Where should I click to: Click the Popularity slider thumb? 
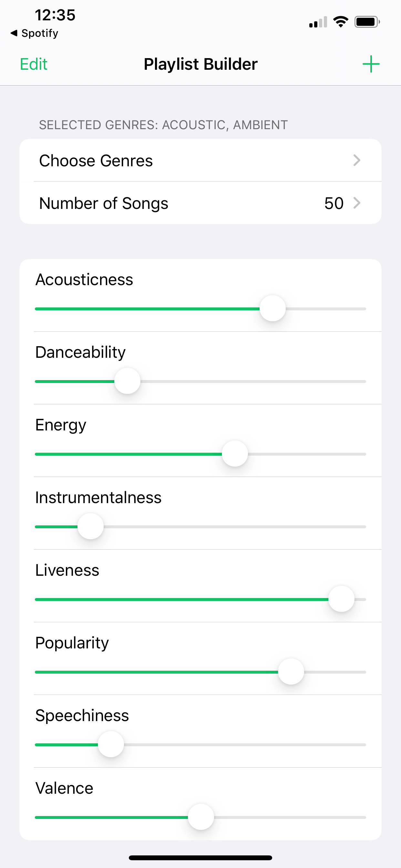[x=291, y=672]
